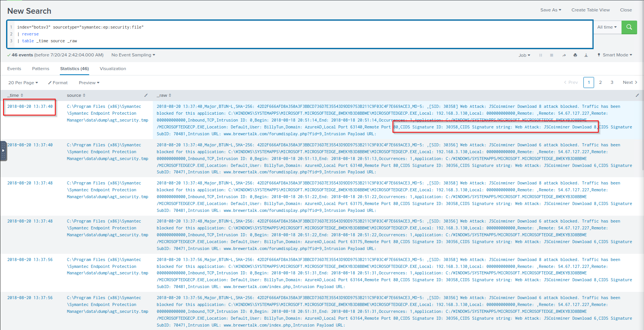Switch to the Events tab
Screen dimensions: 644x330
[x=14, y=69]
